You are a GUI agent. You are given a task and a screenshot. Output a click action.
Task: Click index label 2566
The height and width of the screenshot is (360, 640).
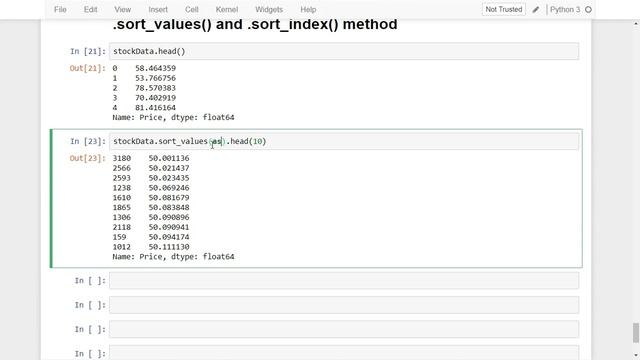click(122, 168)
